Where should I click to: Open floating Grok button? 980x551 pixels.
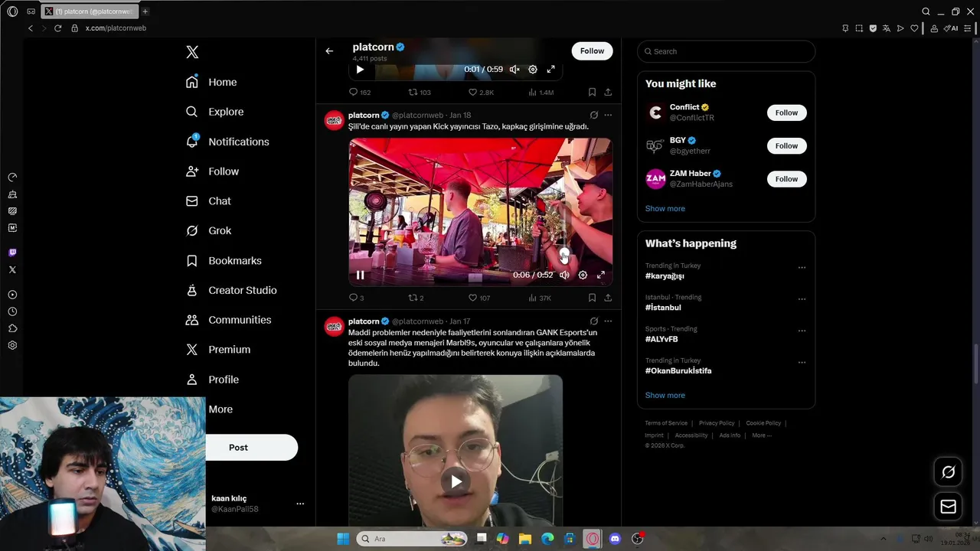948,472
